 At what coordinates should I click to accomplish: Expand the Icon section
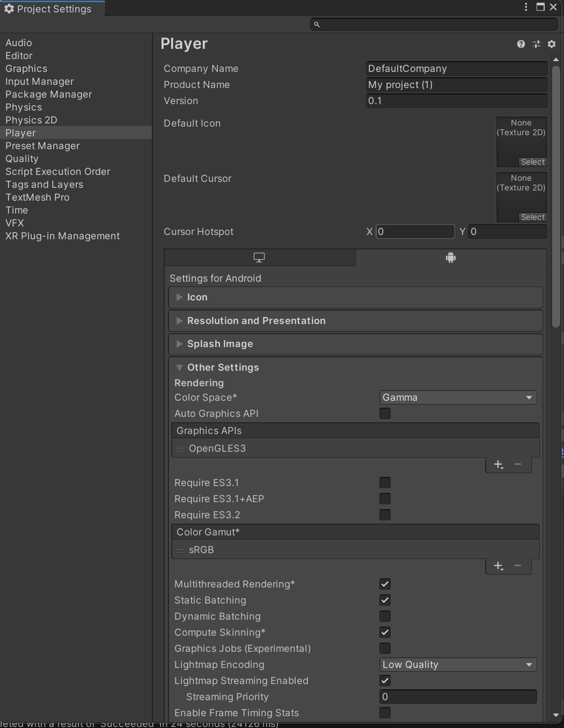point(355,297)
